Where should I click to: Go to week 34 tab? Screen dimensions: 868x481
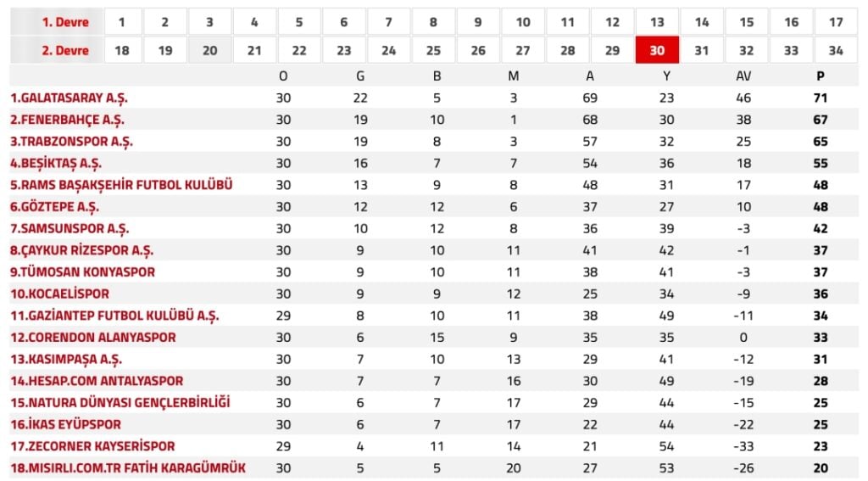836,50
